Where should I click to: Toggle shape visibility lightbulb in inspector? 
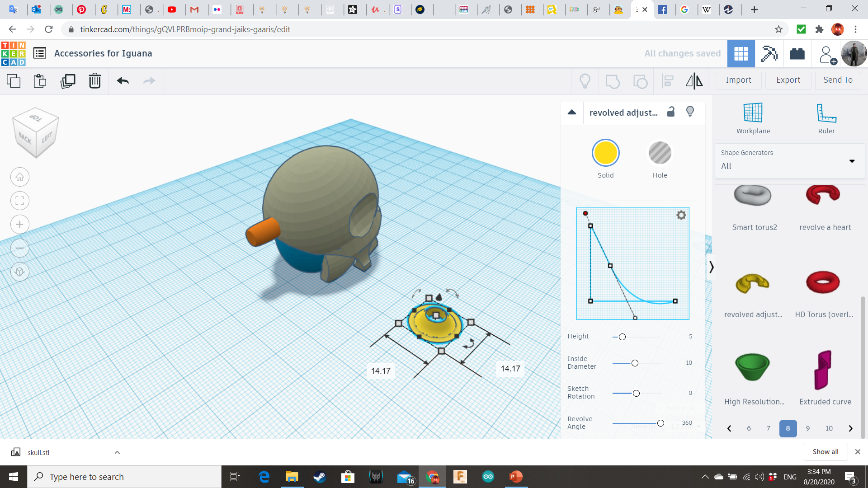pyautogui.click(x=690, y=112)
